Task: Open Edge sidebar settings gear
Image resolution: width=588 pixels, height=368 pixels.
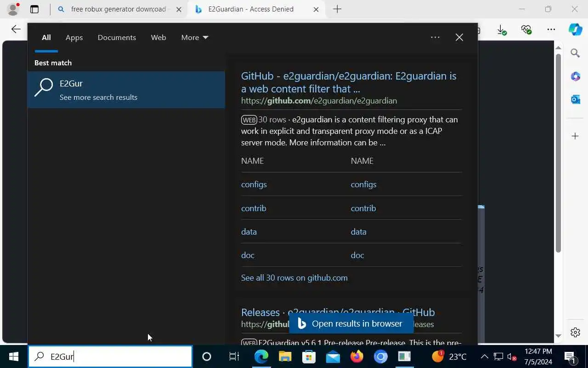Action: (x=575, y=332)
